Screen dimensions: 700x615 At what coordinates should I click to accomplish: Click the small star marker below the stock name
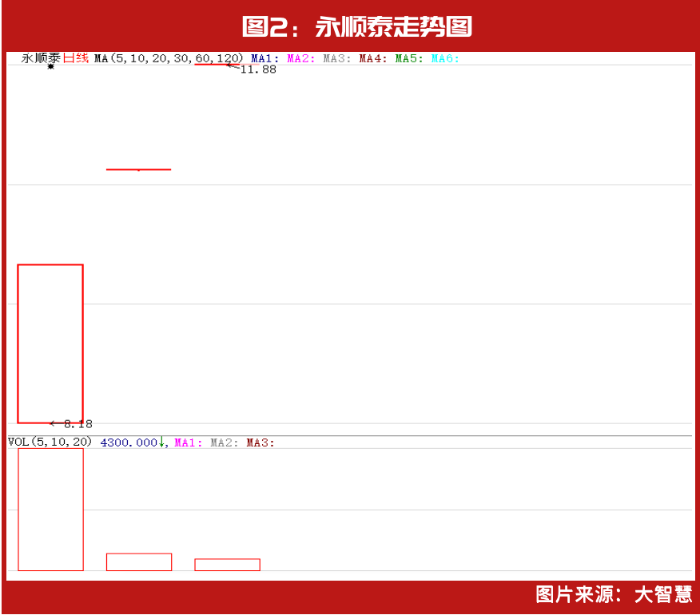point(50,66)
